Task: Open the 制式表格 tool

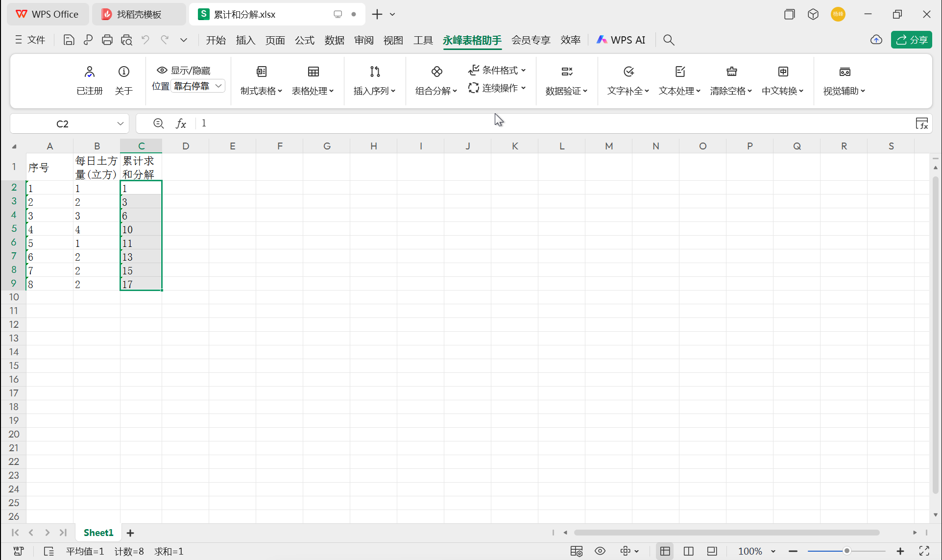Action: (x=261, y=80)
